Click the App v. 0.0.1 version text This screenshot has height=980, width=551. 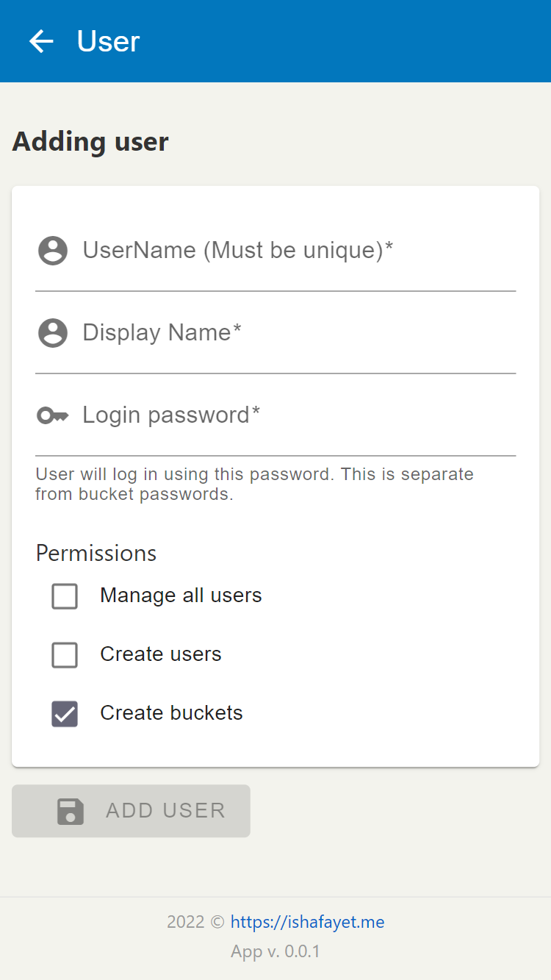275,951
